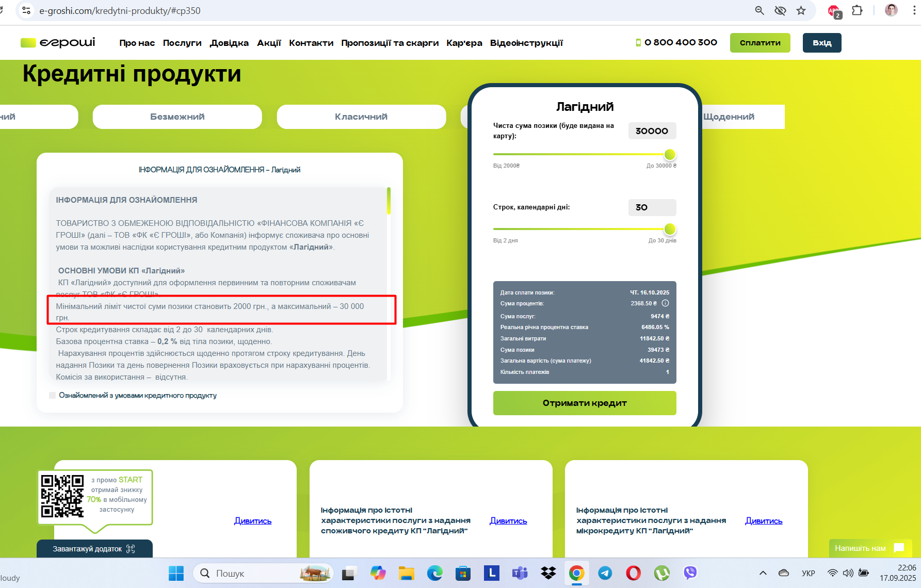Open Opera browser from taskbar

click(x=633, y=573)
